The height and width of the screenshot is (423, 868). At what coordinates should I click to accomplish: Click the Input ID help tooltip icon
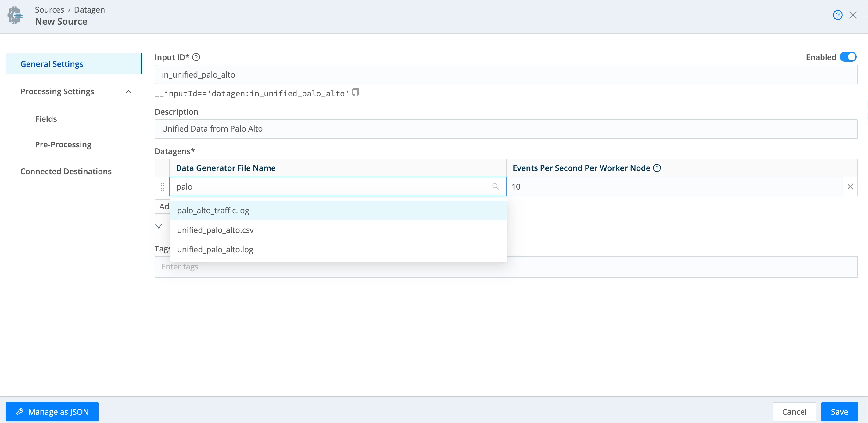tap(196, 57)
